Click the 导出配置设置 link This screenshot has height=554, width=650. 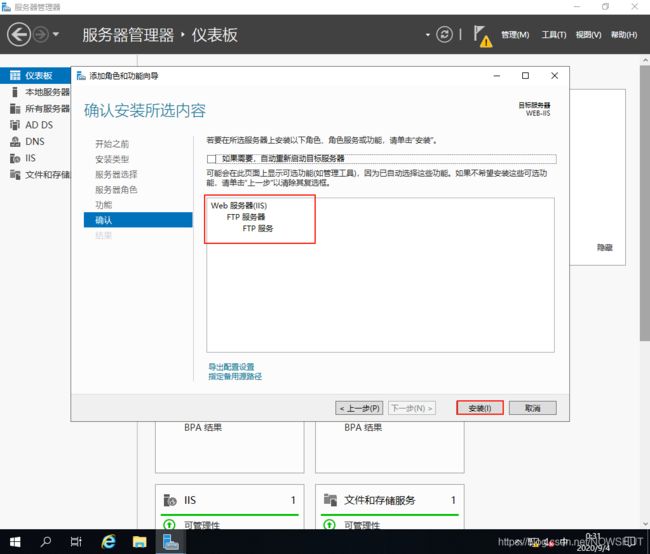tap(231, 367)
